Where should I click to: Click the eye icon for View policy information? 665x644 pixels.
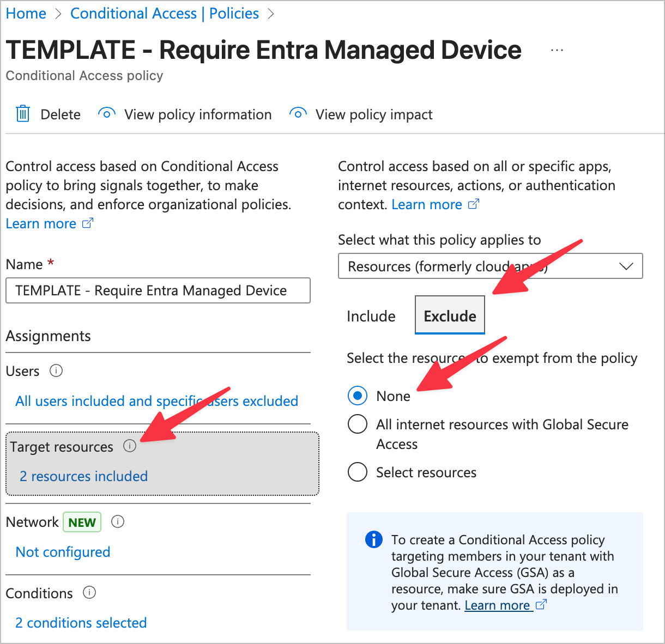[106, 114]
